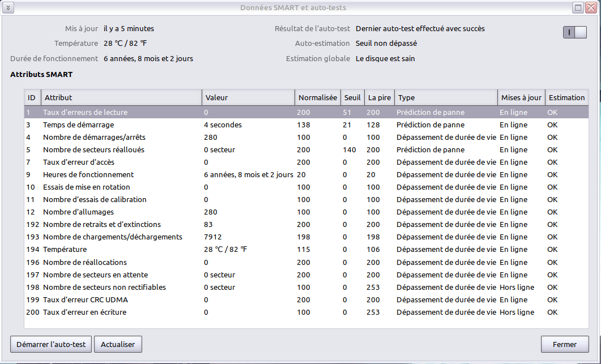The image size is (601, 364).
Task: Select the Nombre de réallocations row
Action: 306,263
